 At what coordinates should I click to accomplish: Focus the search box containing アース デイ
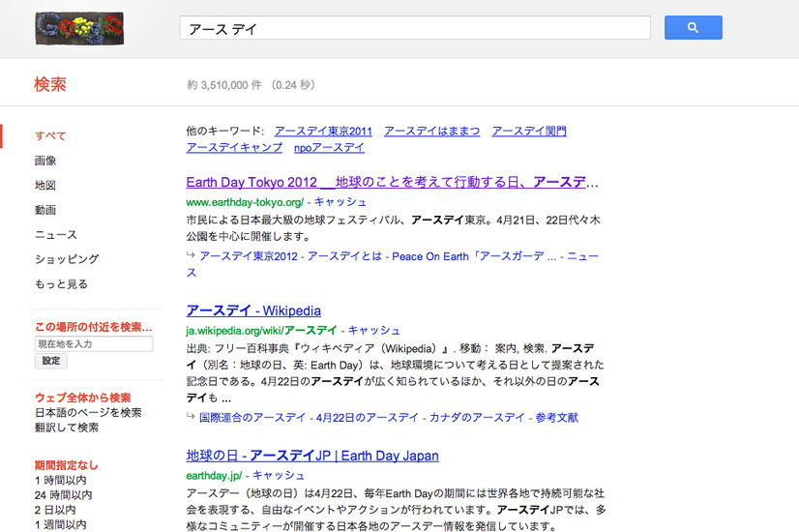[415, 28]
